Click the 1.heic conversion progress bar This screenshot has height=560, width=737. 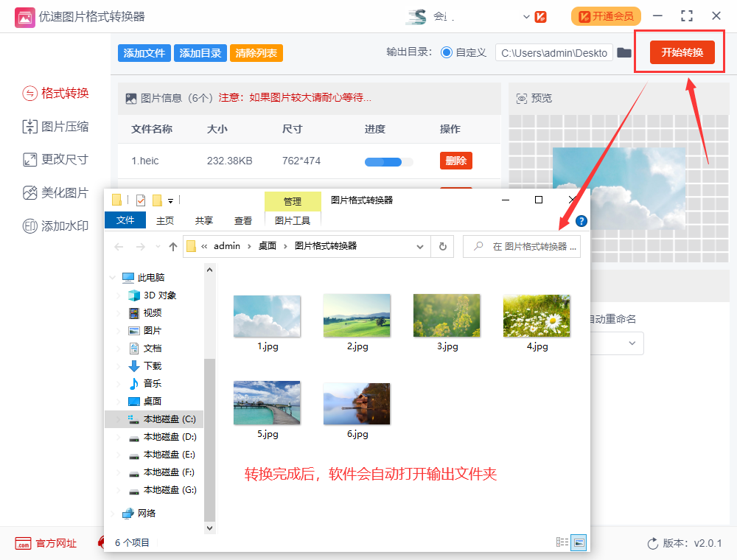[x=388, y=161]
